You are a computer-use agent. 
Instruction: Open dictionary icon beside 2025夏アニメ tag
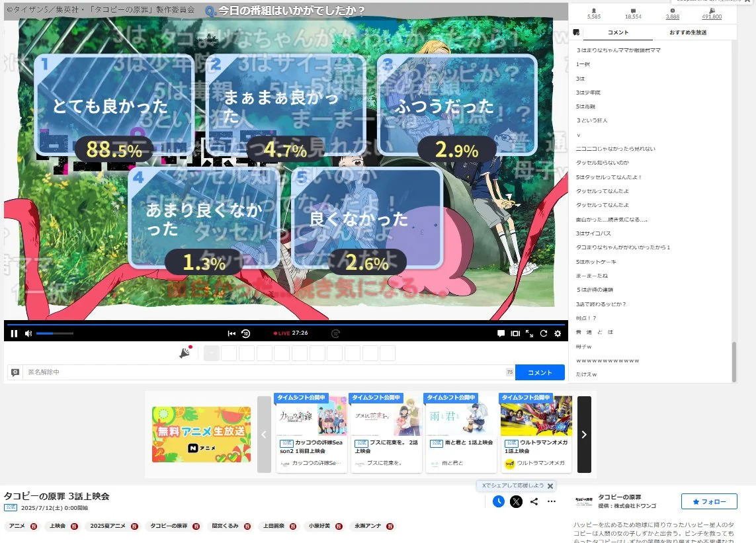pos(134,526)
